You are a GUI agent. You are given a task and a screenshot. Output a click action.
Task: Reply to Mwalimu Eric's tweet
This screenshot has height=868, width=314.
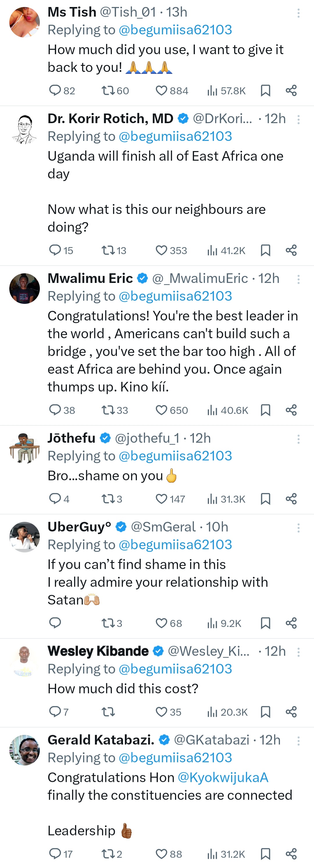55,410
